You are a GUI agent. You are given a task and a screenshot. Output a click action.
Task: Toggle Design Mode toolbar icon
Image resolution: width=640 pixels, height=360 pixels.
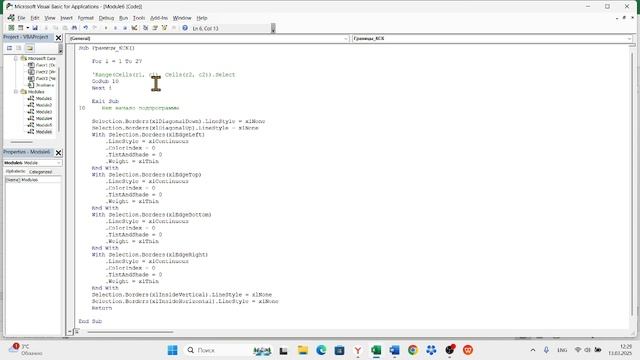tap(134, 28)
